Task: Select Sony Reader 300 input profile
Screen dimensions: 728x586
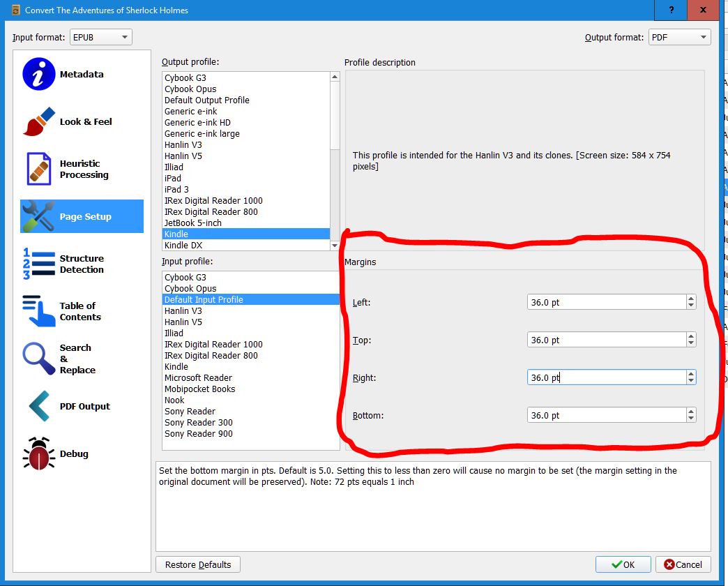Action: (x=251, y=423)
